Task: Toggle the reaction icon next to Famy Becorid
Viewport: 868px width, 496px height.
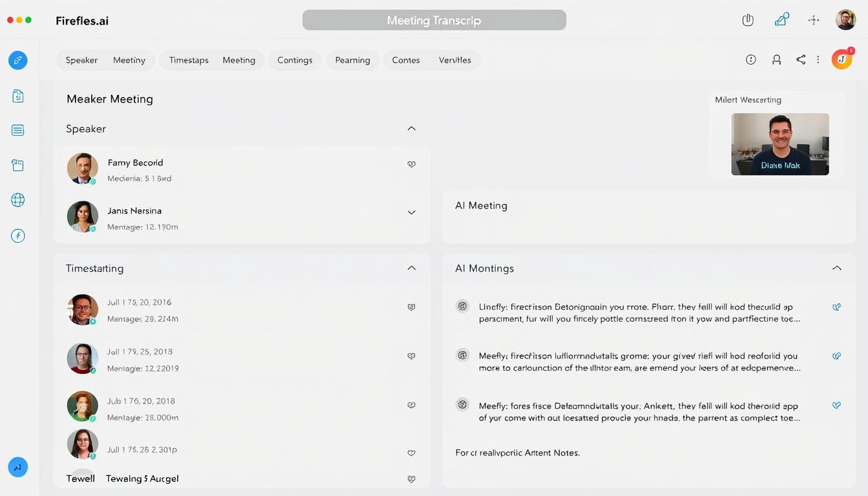Action: point(411,164)
